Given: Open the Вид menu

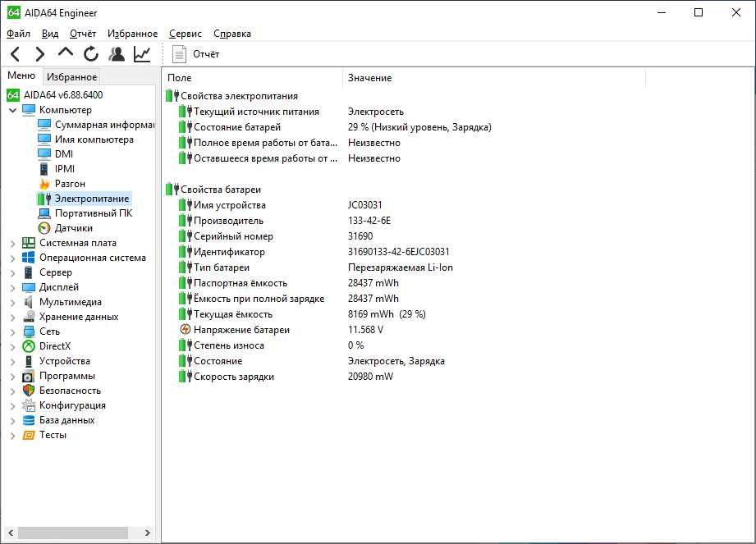Looking at the screenshot, I should [49, 34].
